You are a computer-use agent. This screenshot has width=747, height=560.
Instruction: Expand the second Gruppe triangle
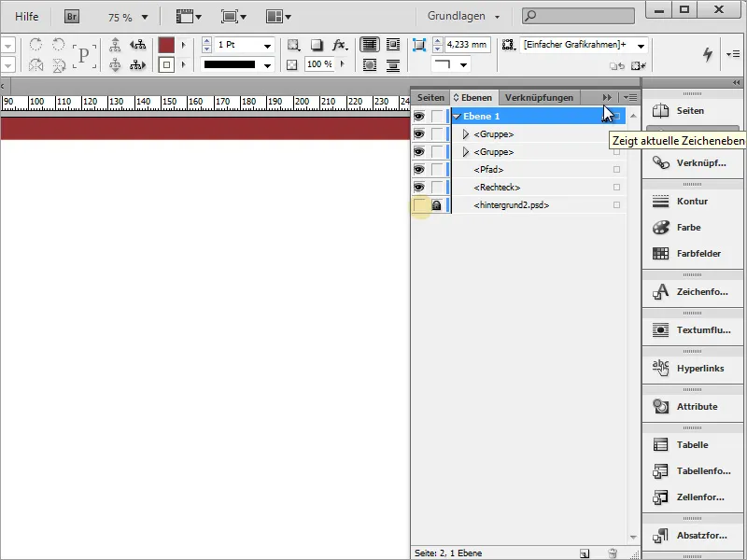click(466, 152)
